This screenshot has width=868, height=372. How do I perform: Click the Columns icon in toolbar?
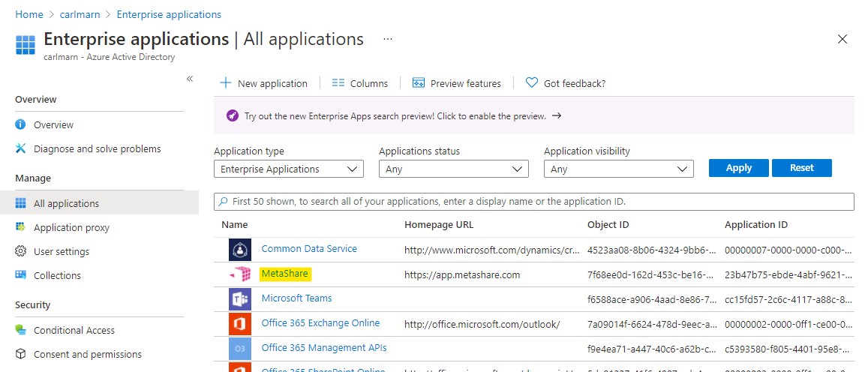tap(338, 83)
